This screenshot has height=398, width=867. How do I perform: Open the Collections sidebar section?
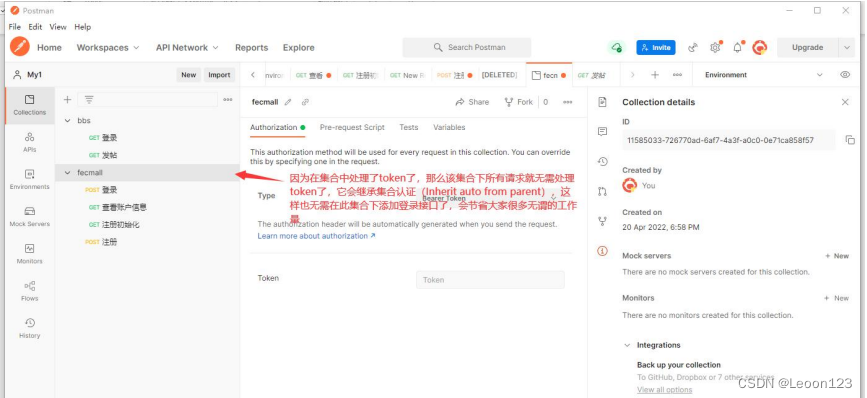pos(29,105)
